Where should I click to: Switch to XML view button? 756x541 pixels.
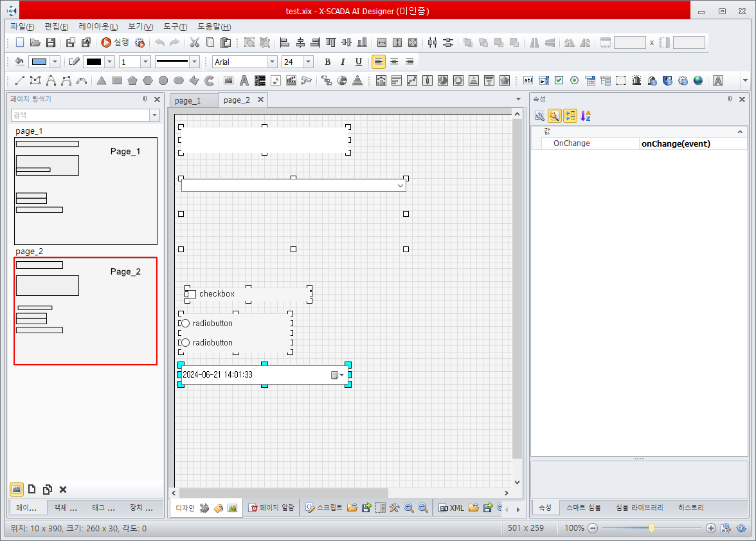(x=451, y=508)
